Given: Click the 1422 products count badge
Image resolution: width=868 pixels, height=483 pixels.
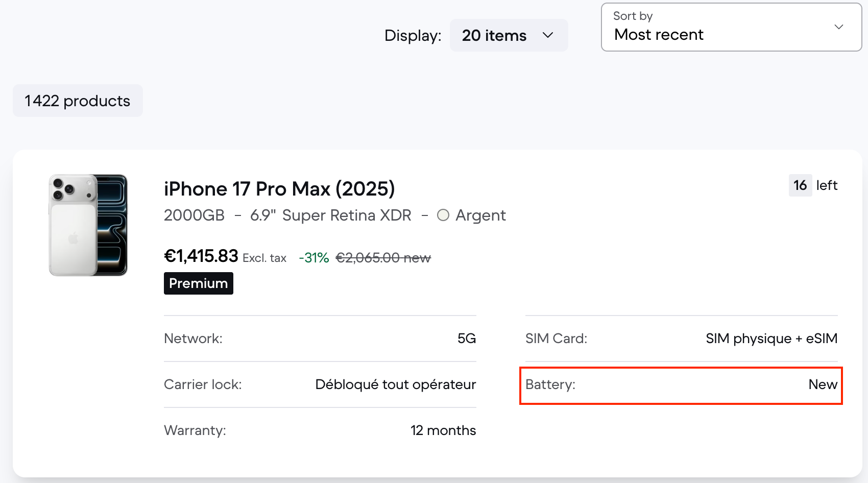Looking at the screenshot, I should pos(78,101).
